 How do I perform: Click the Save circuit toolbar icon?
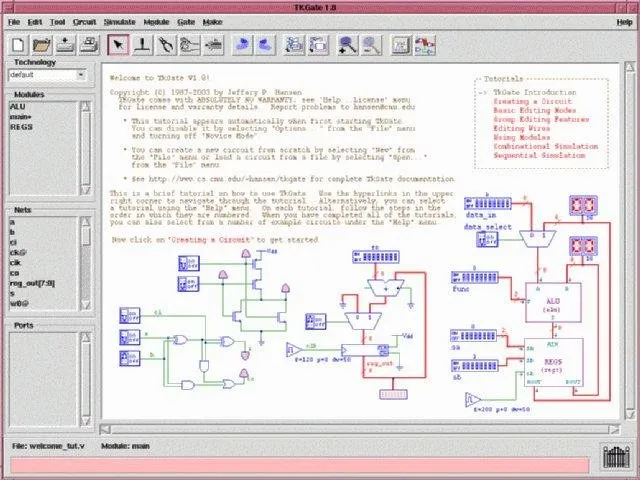66,44
